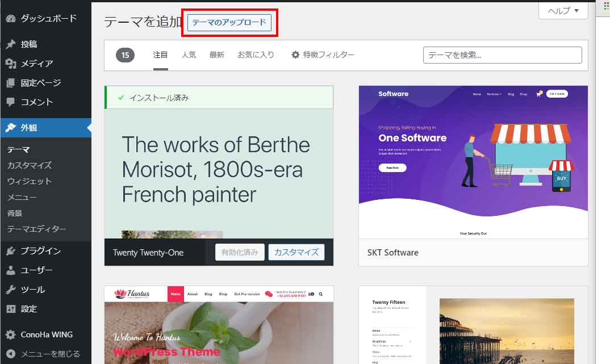Click the paintbrush icon beside 外観
Screen dimensions: 610x364
[x=11, y=128]
